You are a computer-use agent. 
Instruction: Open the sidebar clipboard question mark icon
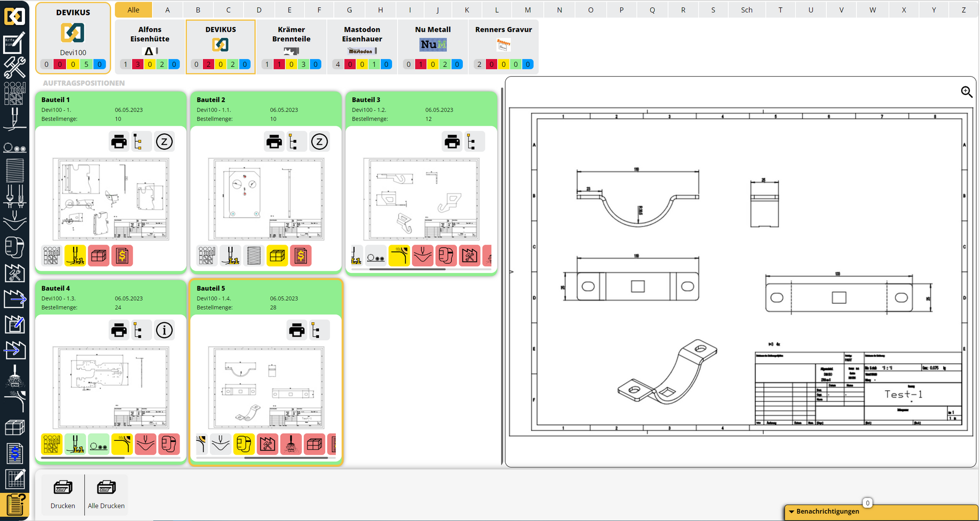(15, 505)
